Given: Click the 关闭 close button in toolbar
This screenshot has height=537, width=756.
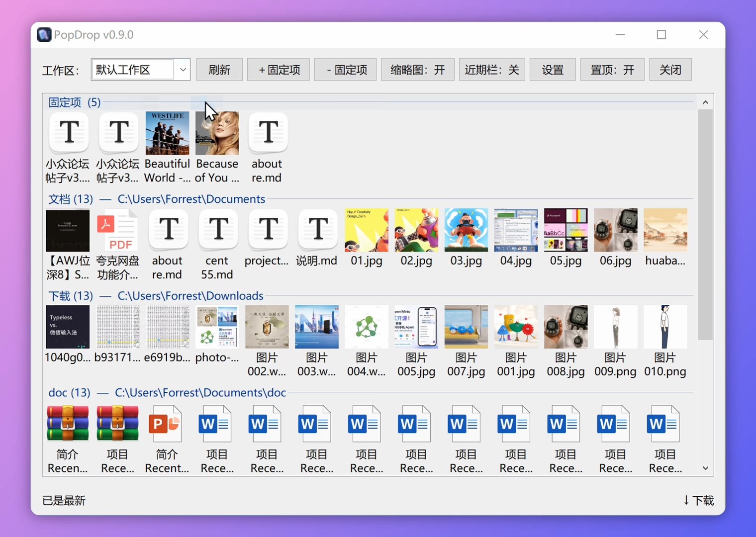Looking at the screenshot, I should click(670, 70).
